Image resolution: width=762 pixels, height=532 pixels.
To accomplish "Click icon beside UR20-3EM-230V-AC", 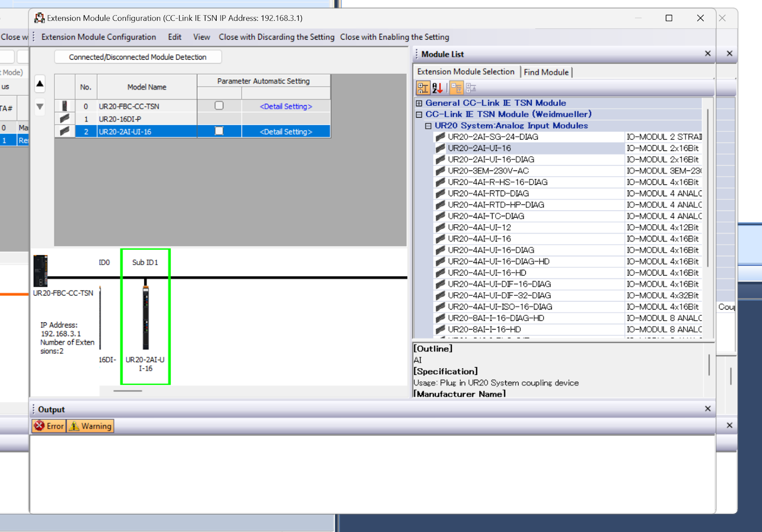I will pyautogui.click(x=441, y=171).
